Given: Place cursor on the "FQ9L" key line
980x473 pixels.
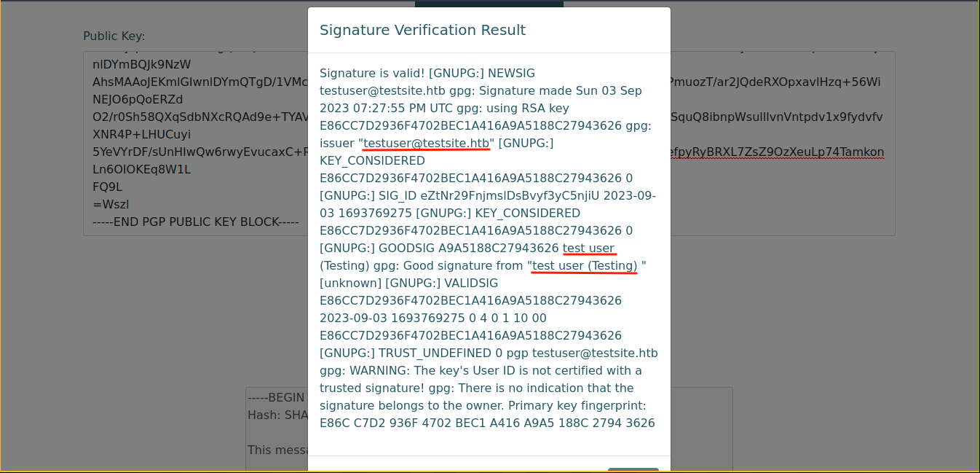Looking at the screenshot, I should [x=107, y=187].
